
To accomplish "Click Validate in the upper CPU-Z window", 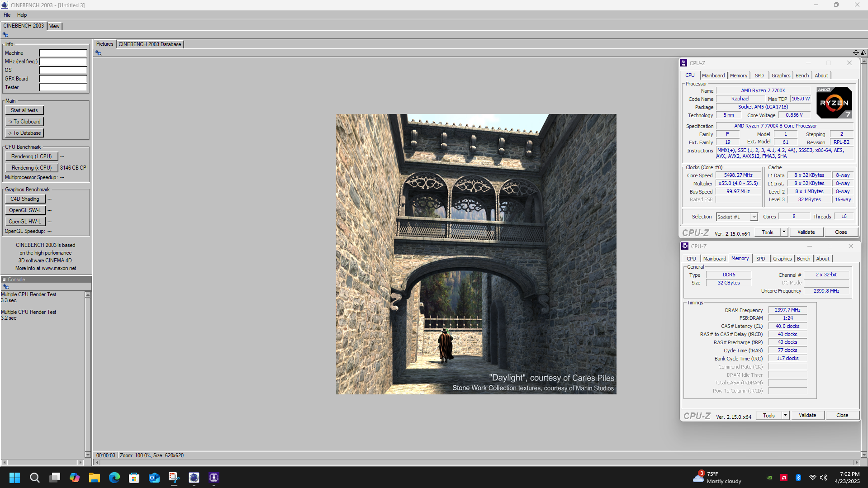I will coord(806,232).
